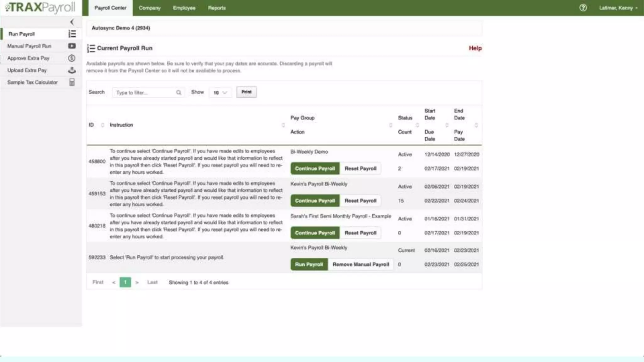Image resolution: width=644 pixels, height=362 pixels.
Task: Go to the Last pagination page
Action: point(152,282)
